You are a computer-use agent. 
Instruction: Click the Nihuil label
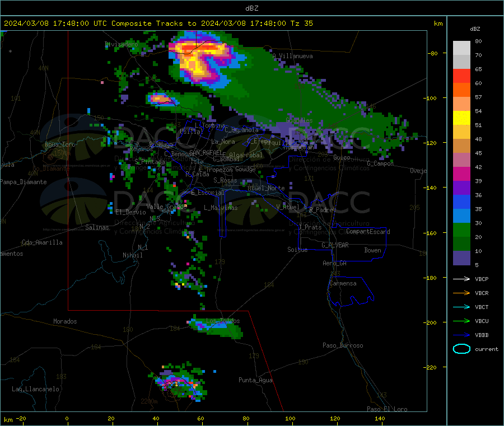point(132,255)
